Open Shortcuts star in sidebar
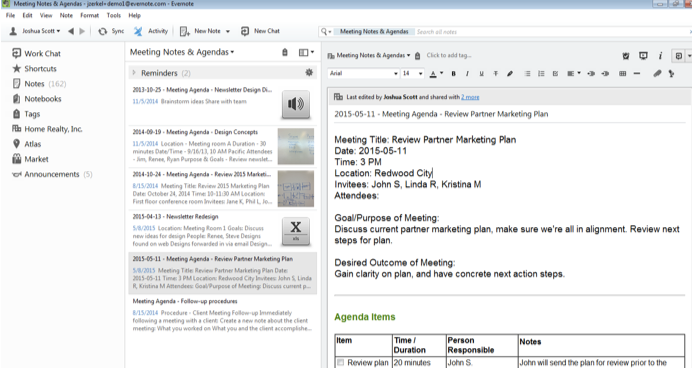Viewport: 692px width, 368px height. point(35,68)
